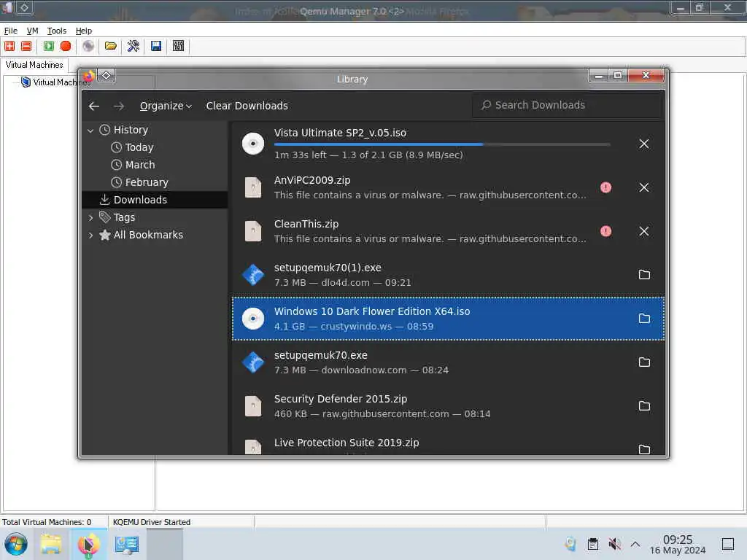The width and height of the screenshot is (747, 560).
Task: Open the yellow folder toolbar icon in Qemu Manager
Action: 111,46
